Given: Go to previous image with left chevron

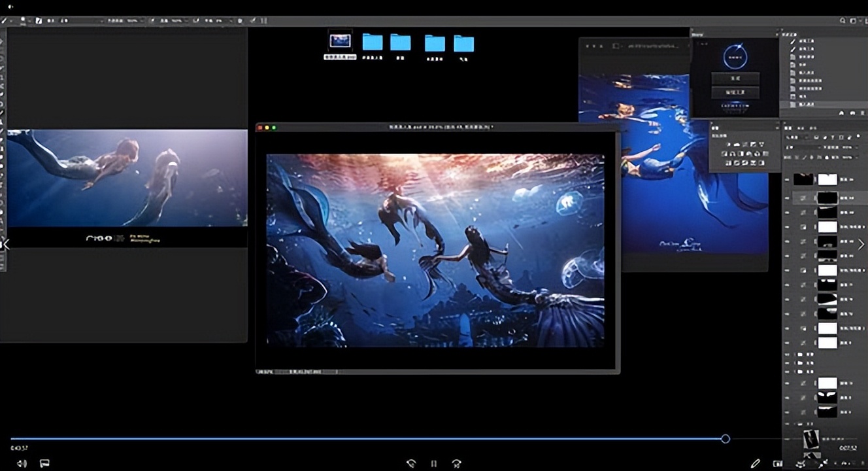Looking at the screenshot, I should pos(6,244).
